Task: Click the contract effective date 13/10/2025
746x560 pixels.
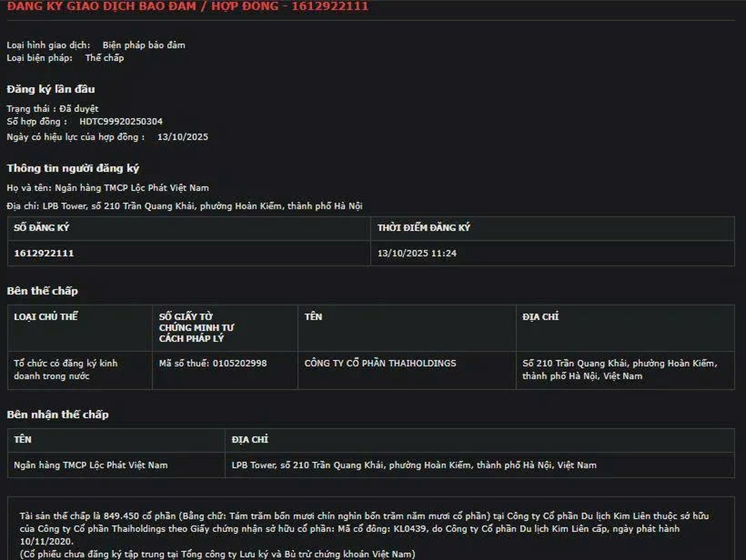Action: pos(182,137)
